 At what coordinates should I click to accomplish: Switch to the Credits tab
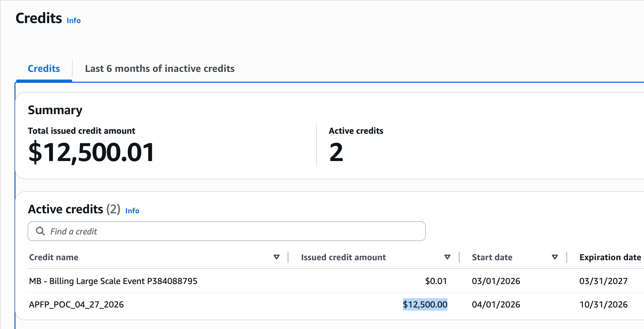click(x=44, y=68)
